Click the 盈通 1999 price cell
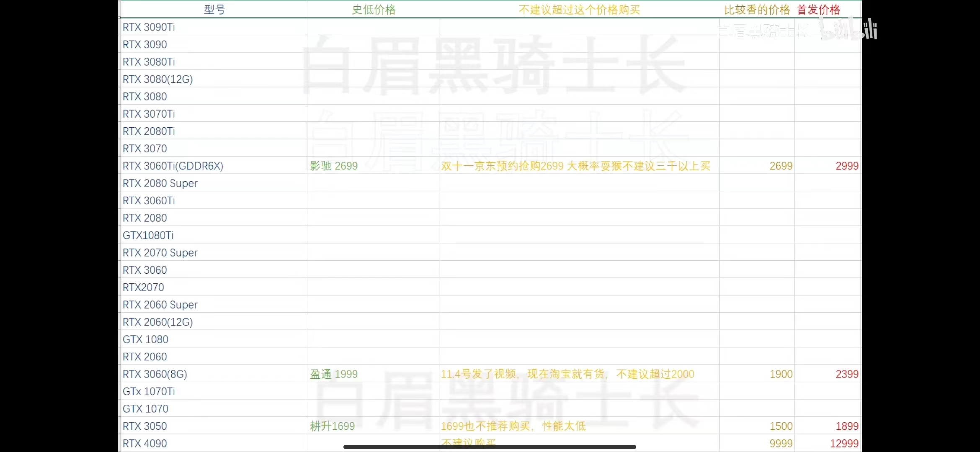The image size is (980, 452). click(334, 374)
